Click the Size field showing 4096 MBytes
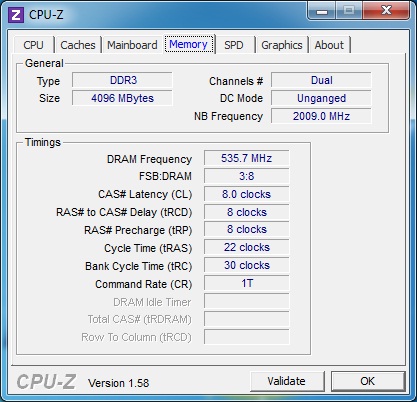This screenshot has width=417, height=402. [122, 98]
